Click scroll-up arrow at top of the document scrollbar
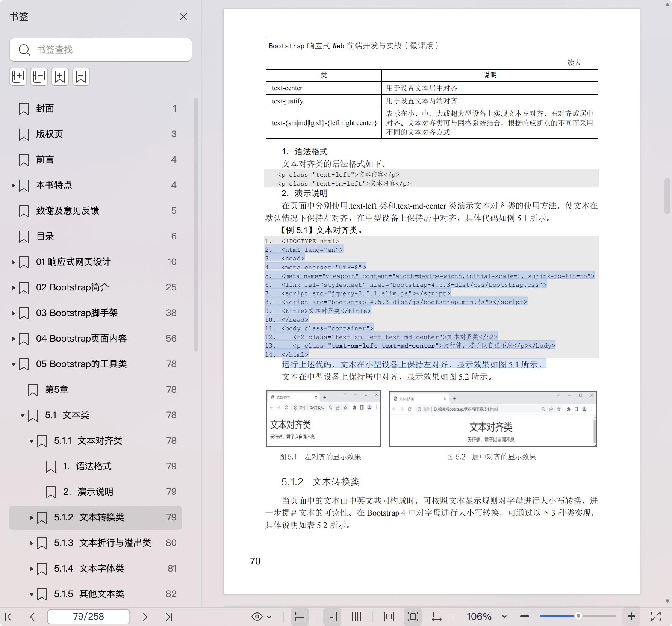Screen dimensions: 672x626 click(x=667, y=4)
